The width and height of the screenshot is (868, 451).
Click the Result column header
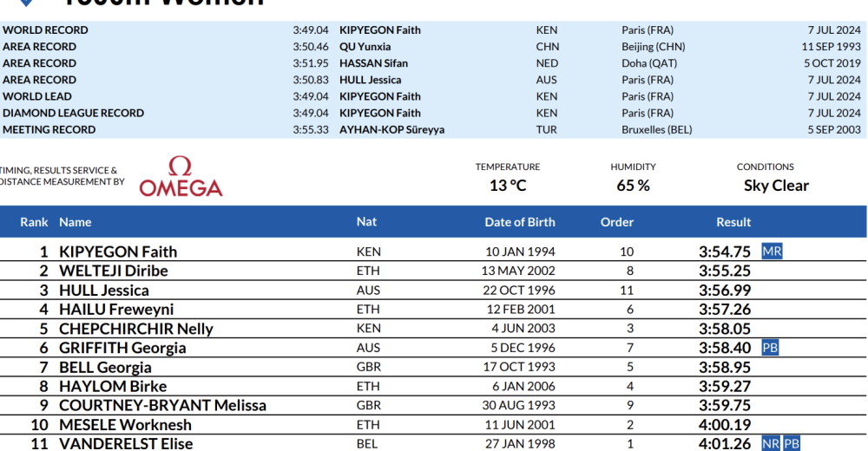click(x=733, y=222)
